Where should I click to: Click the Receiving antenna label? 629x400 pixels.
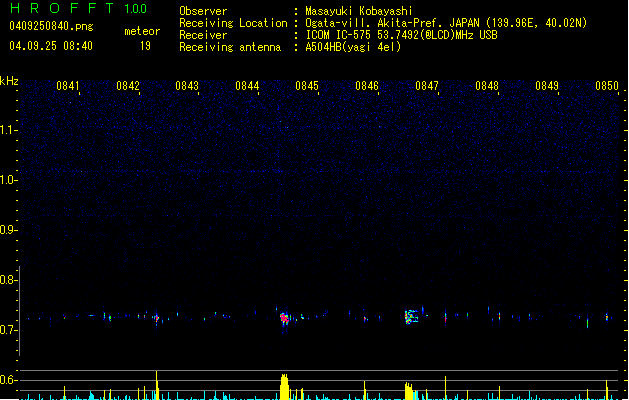230,47
